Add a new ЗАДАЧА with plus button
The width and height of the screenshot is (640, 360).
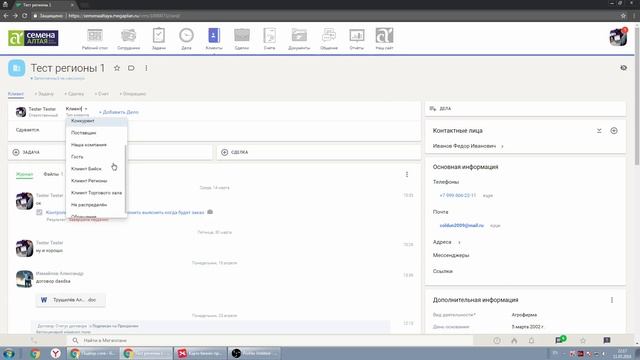[16, 152]
